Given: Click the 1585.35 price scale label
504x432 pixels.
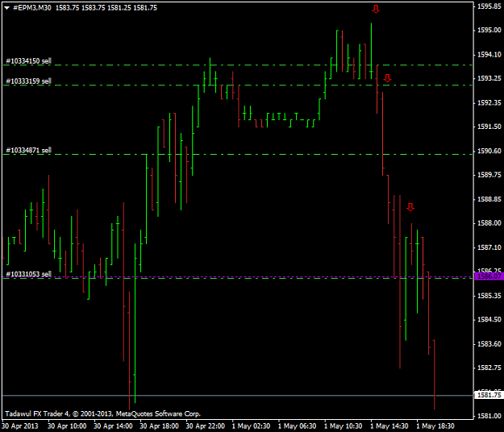Looking at the screenshot, I should [x=489, y=296].
